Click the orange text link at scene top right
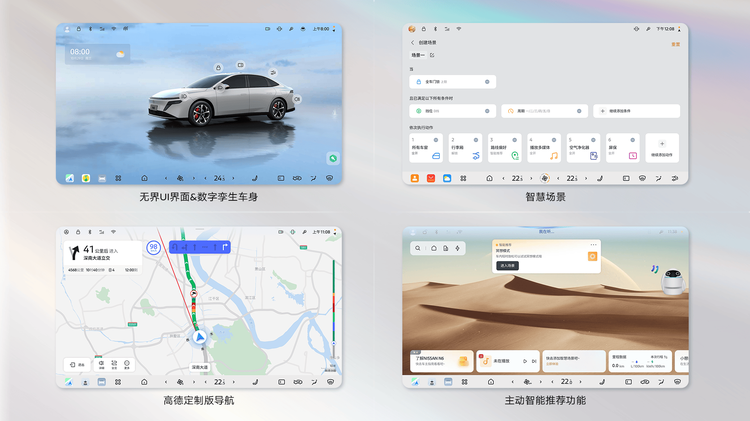Image resolution: width=750 pixels, height=421 pixels. tap(675, 44)
